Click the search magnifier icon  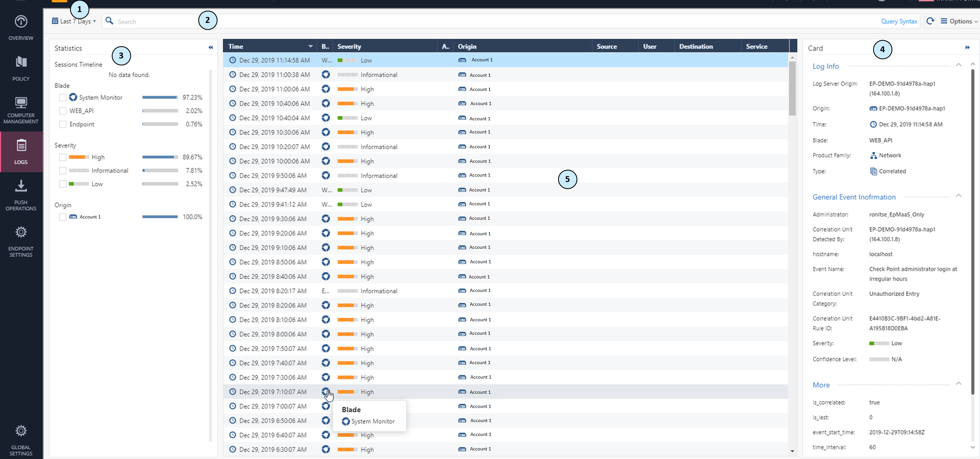pyautogui.click(x=109, y=21)
